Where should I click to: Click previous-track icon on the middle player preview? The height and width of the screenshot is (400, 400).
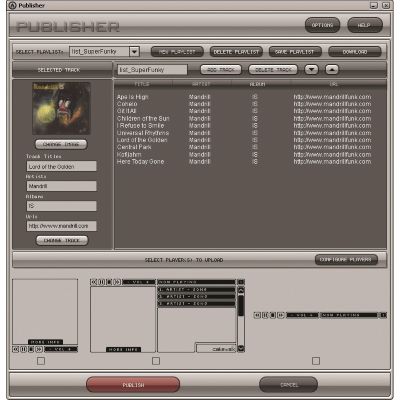(94, 282)
